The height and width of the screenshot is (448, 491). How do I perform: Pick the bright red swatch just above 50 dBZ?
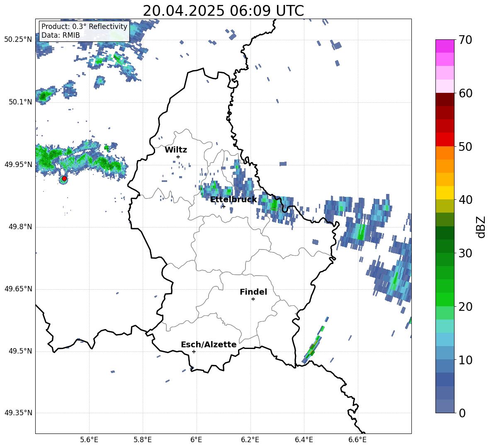pyautogui.click(x=445, y=140)
